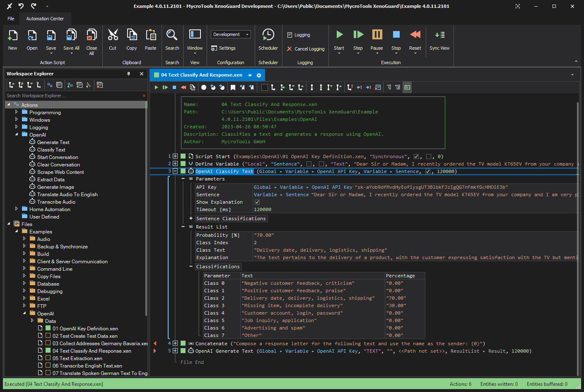The height and width of the screenshot is (392, 584).
Task: Close the 04 Text Classify And Response.xen tab
Action: [259, 75]
